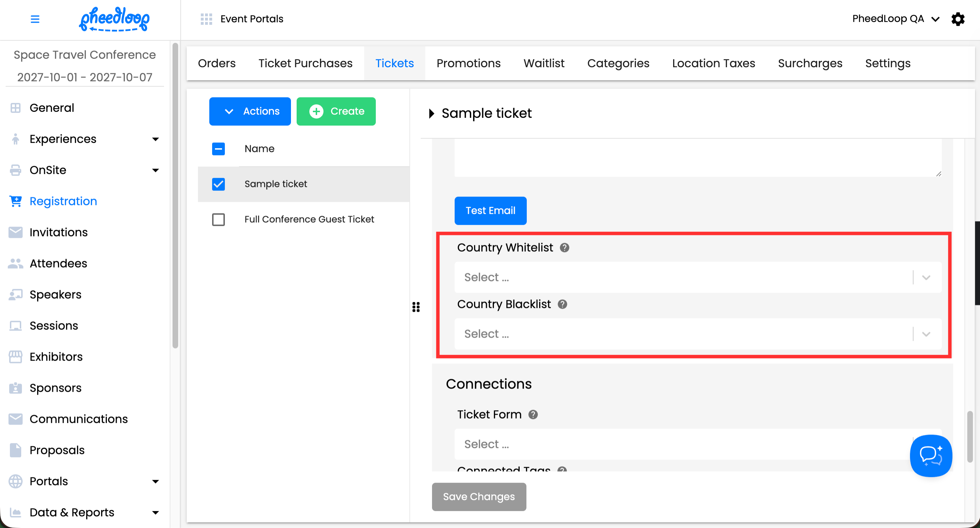Image resolution: width=980 pixels, height=528 pixels.
Task: Switch to the Promotions tab
Action: 468,63
